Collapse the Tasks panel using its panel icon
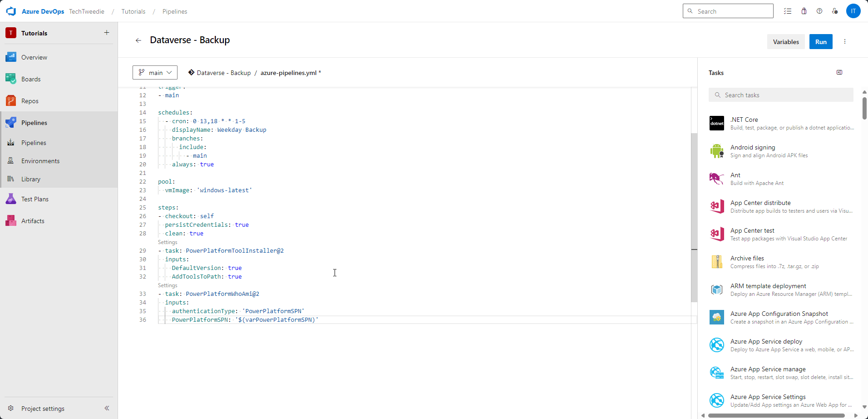The width and height of the screenshot is (868, 419). (839, 72)
